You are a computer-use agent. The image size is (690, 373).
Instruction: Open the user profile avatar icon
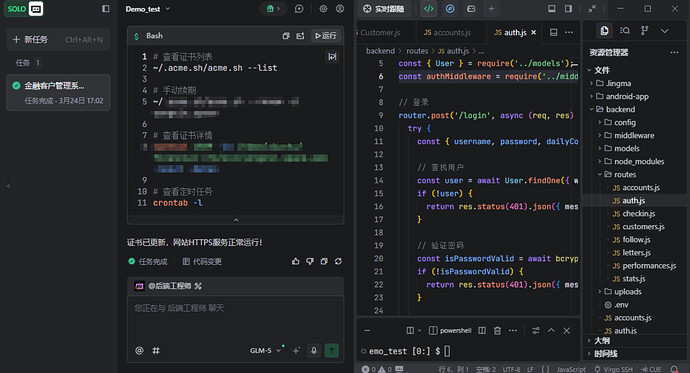pyautogui.click(x=340, y=9)
